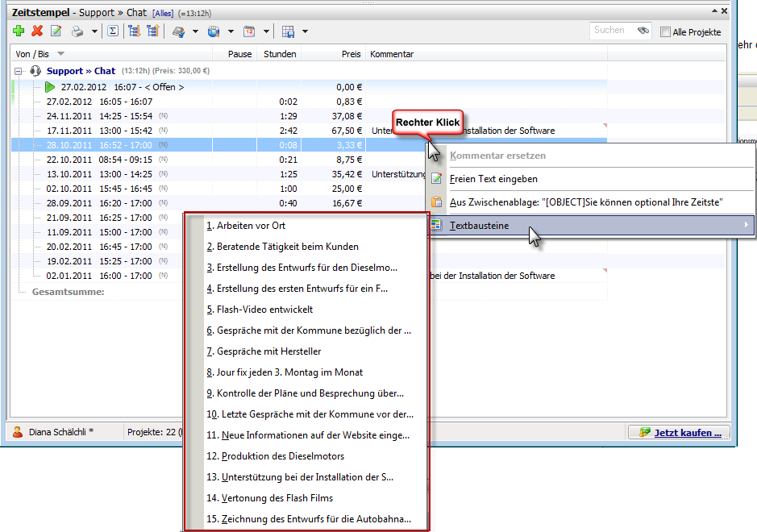Toggle the Alle Projekte checkbox
This screenshot has width=757, height=532.
point(665,32)
